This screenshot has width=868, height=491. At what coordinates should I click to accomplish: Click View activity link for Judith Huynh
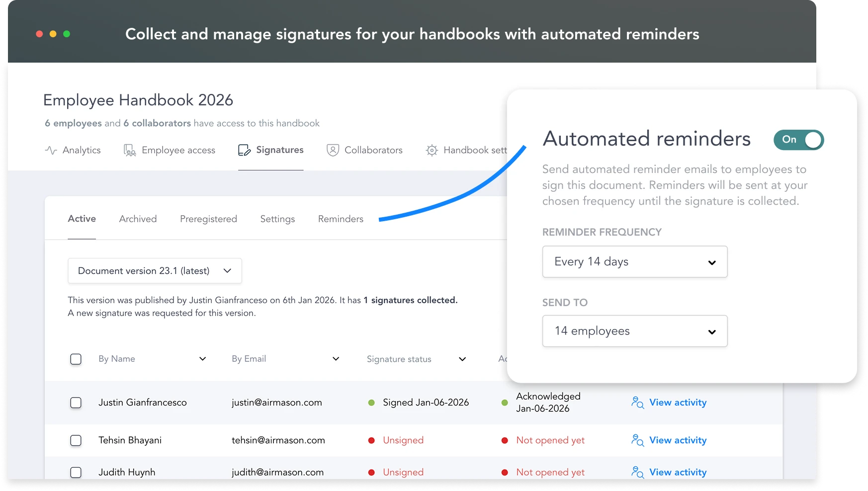point(678,472)
